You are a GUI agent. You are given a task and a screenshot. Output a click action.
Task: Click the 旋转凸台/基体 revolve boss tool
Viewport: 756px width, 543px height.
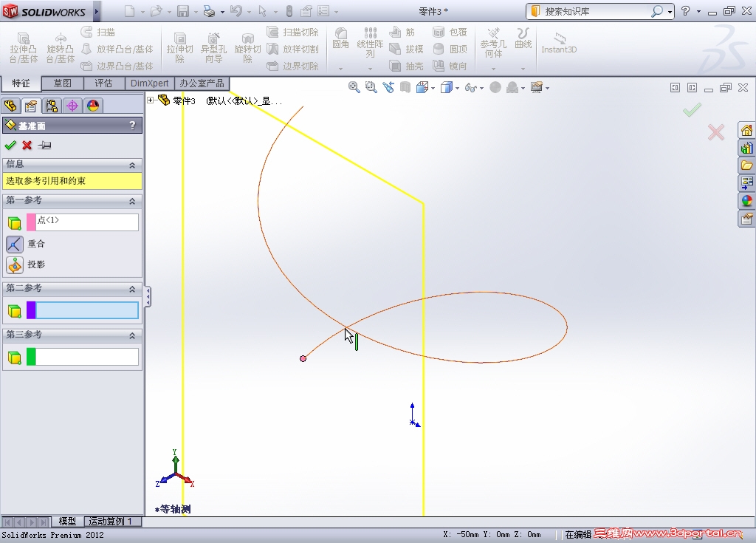(61, 48)
